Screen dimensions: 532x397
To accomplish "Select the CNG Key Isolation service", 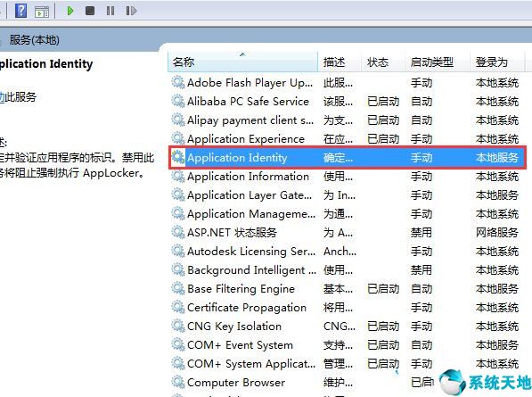I will click(x=346, y=326).
